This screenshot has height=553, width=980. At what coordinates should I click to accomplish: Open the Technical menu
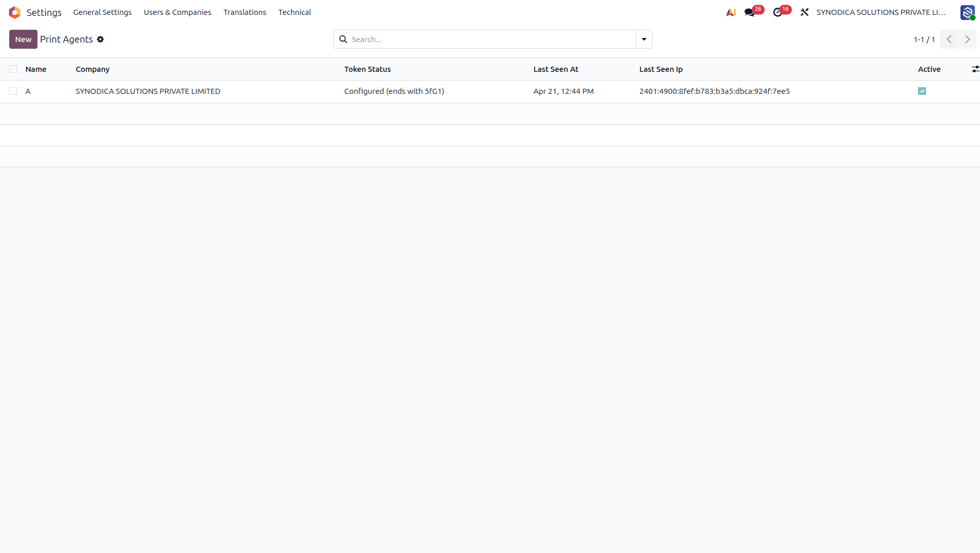click(x=295, y=12)
